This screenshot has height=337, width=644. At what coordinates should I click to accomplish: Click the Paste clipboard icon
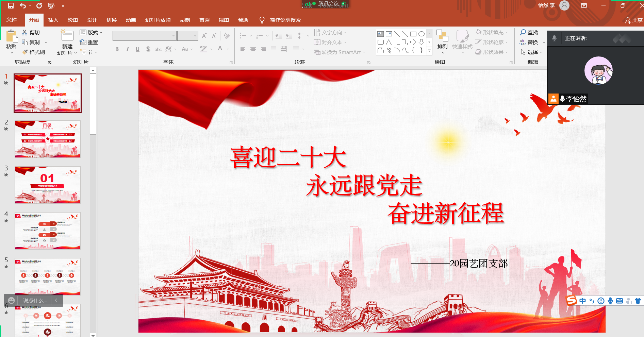11,36
